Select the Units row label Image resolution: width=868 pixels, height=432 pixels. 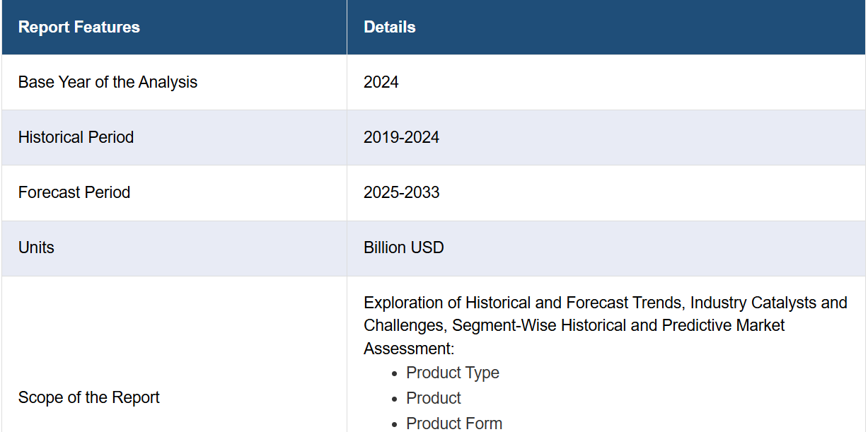[36, 247]
